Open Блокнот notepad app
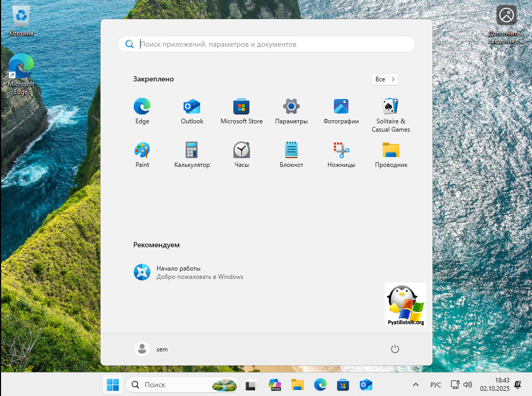 coord(291,150)
